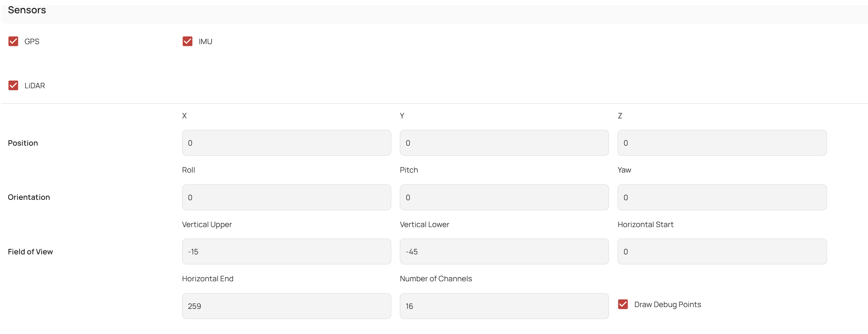The width and height of the screenshot is (868, 334).
Task: Click into the Yaw field
Action: (722, 197)
